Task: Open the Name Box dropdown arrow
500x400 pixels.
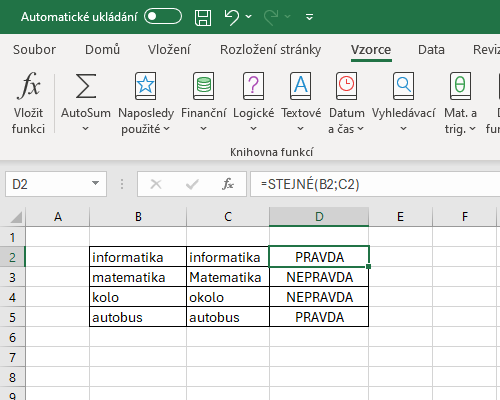Action: 96,183
